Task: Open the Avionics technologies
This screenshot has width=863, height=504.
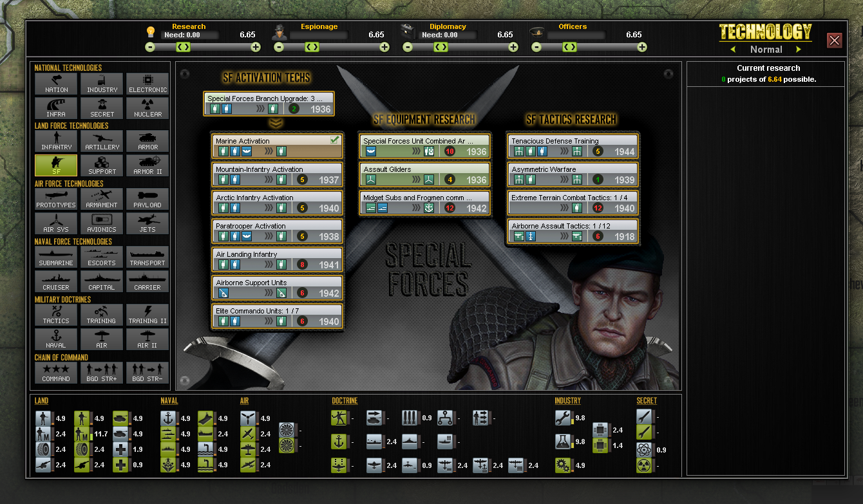Action: click(102, 223)
